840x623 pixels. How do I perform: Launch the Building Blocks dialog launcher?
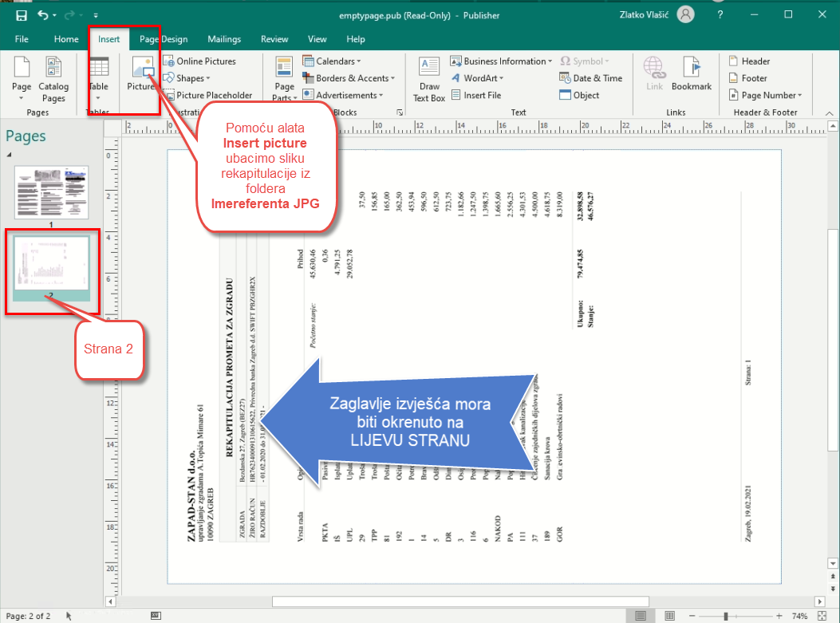click(400, 112)
